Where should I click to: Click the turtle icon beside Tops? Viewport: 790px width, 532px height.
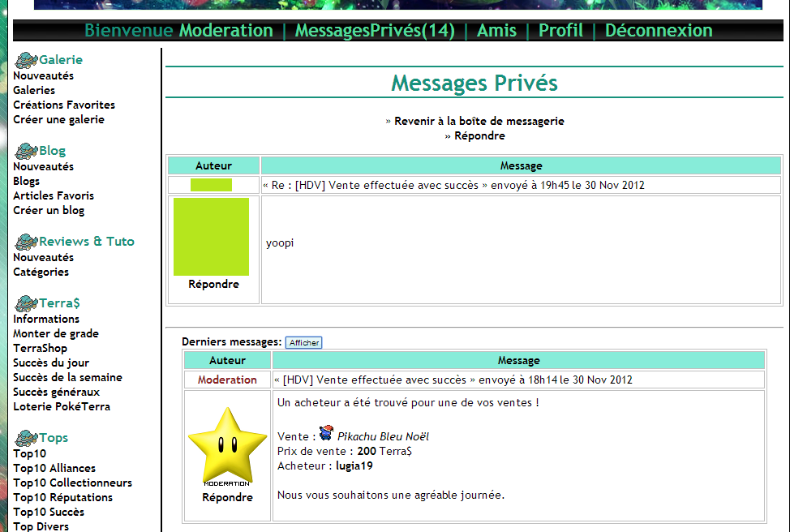click(26, 438)
